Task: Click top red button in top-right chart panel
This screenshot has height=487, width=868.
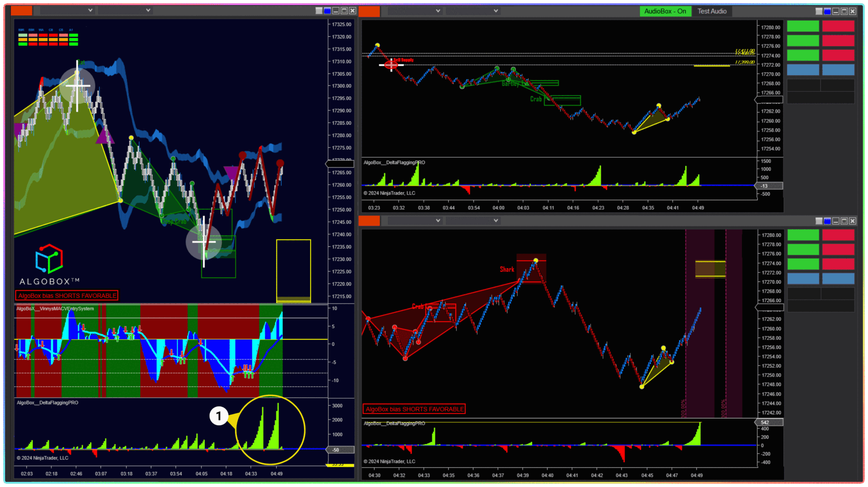Action: [x=838, y=26]
